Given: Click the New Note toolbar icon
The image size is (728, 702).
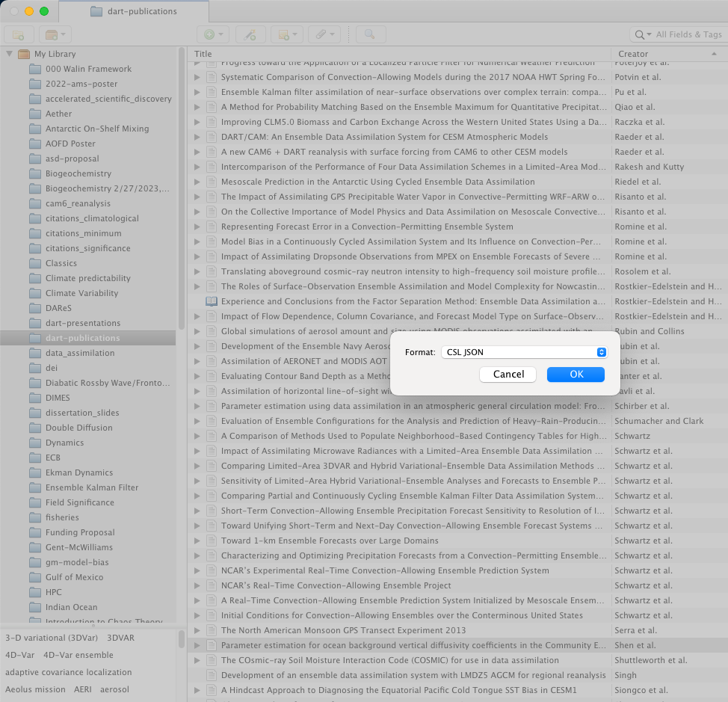Looking at the screenshot, I should tap(286, 34).
